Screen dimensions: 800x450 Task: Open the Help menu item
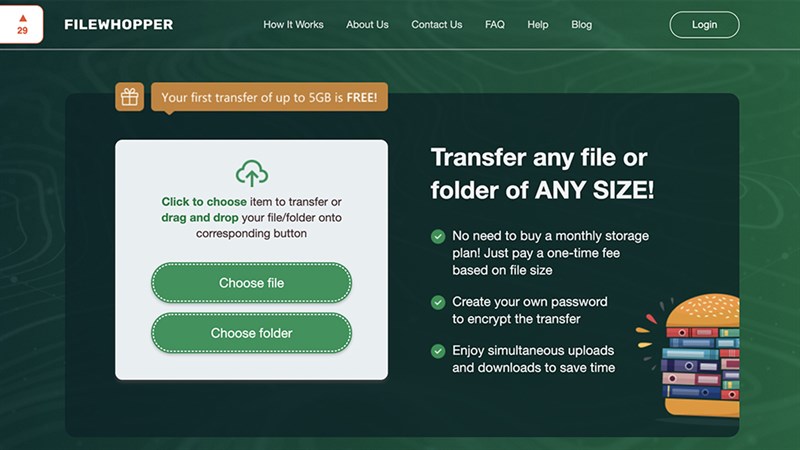(x=538, y=24)
